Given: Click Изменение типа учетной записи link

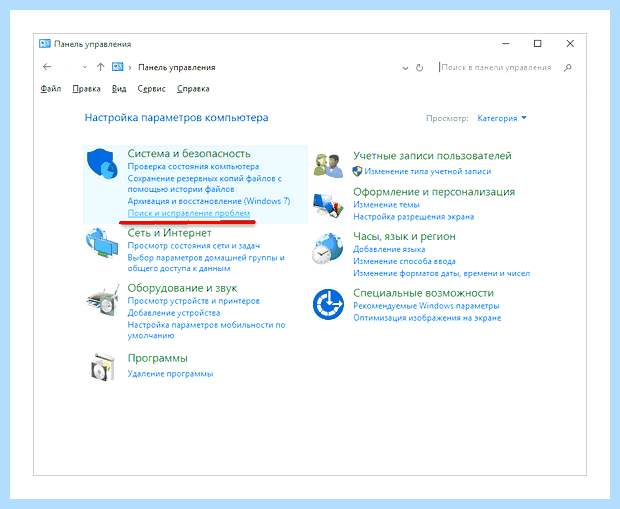Looking at the screenshot, I should tap(428, 172).
